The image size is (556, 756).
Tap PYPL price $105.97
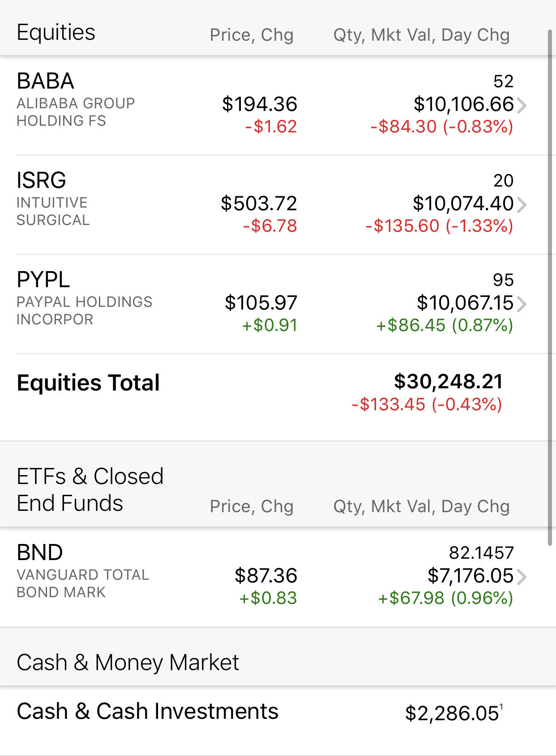pos(261,303)
